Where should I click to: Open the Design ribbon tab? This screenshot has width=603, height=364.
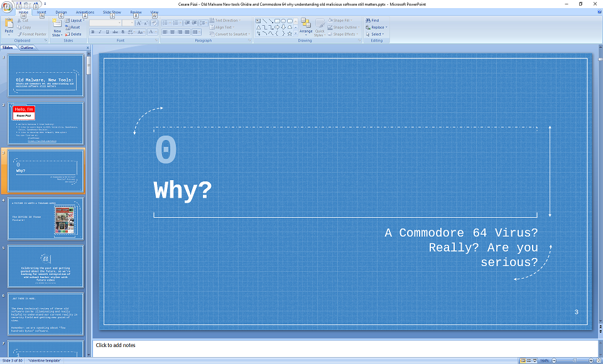pos(61,12)
